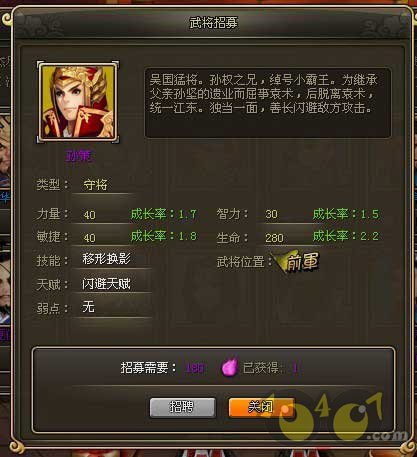Click the 前軍 position badge icon
The height and width of the screenshot is (457, 417).
[295, 262]
